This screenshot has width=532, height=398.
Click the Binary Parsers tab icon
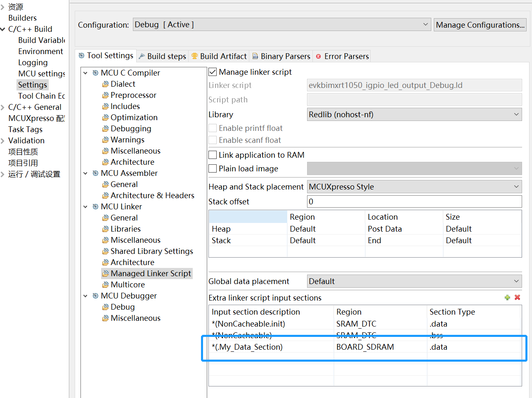255,56
